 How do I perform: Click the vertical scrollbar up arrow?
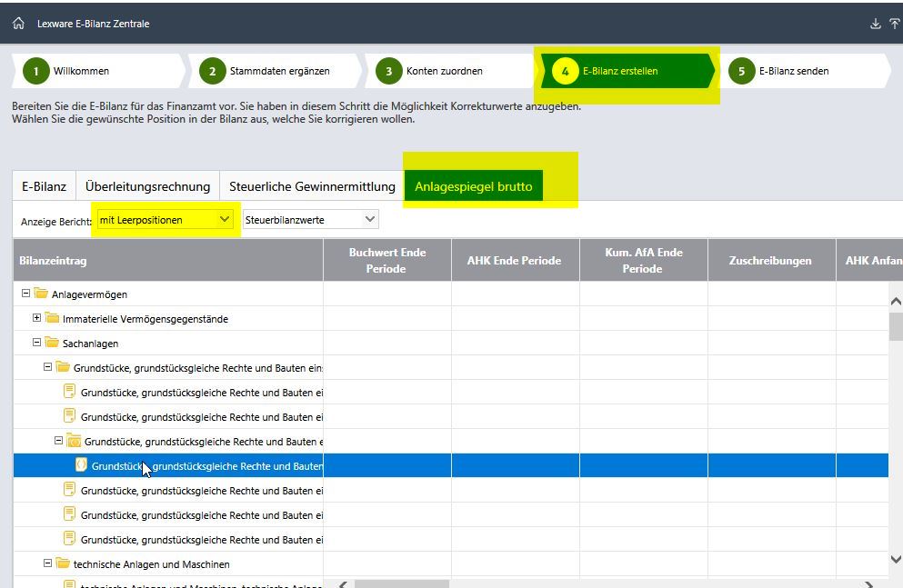896,301
